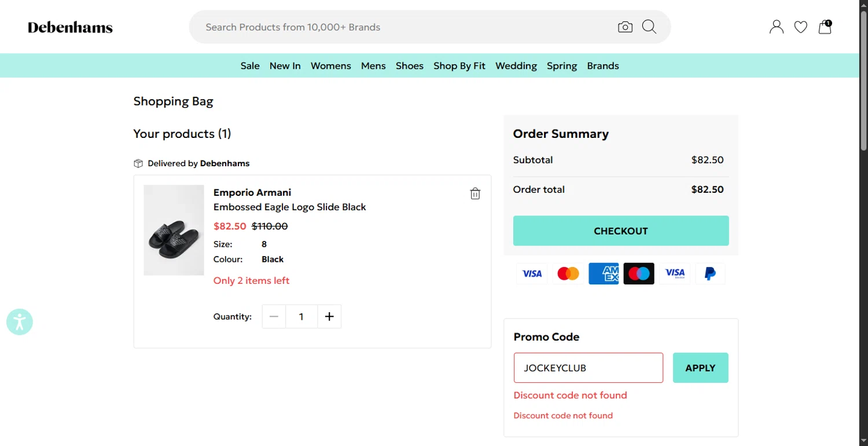868x446 pixels.
Task: Click the Only 2 items left notice
Action: pyautogui.click(x=251, y=280)
